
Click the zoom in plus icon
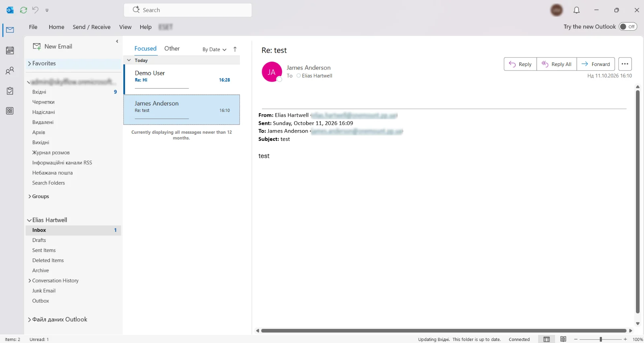pos(625,339)
